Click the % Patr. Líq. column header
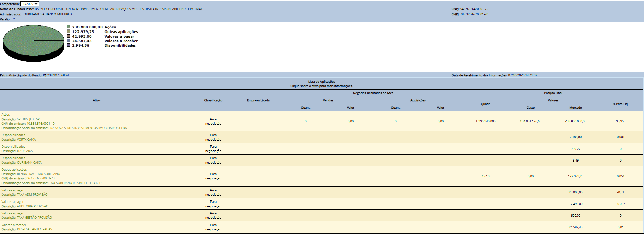 tap(621, 104)
